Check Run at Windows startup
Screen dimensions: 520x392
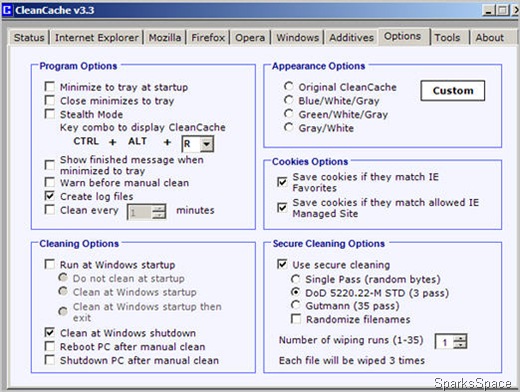click(50, 265)
